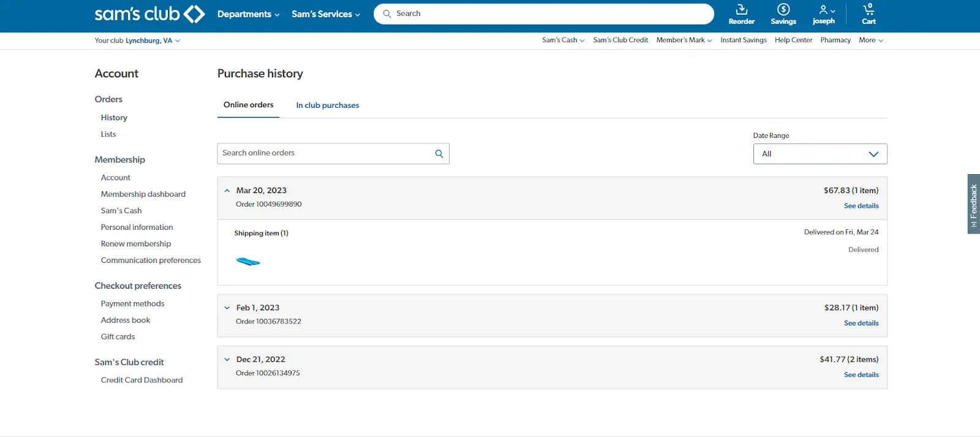Open Credit Card Dashboard
The image size is (980, 437).
[141, 380]
